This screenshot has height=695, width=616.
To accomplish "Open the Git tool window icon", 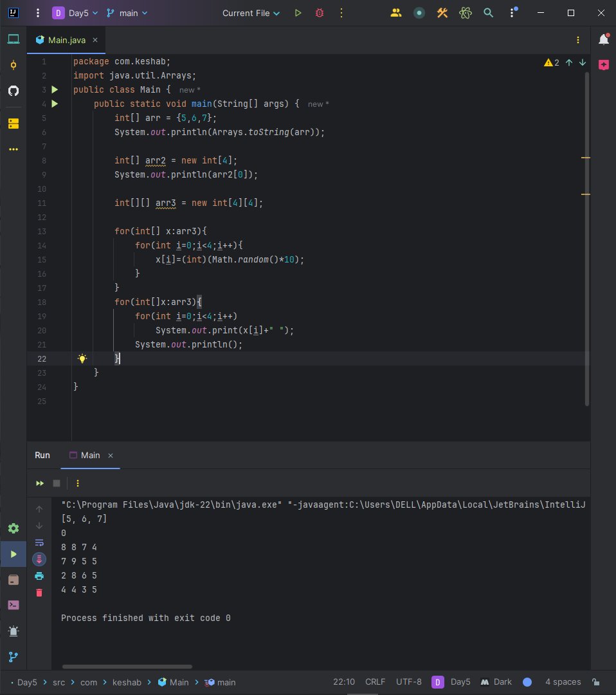I will (14, 657).
